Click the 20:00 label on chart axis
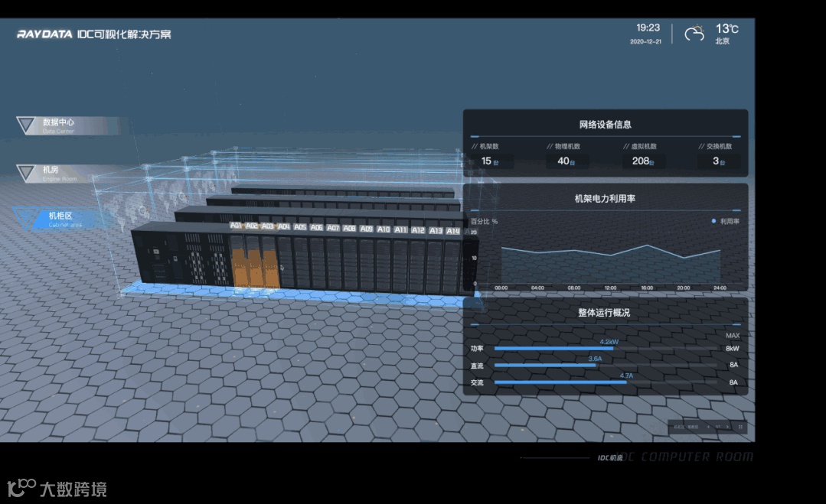The width and height of the screenshot is (826, 504). pyautogui.click(x=684, y=288)
